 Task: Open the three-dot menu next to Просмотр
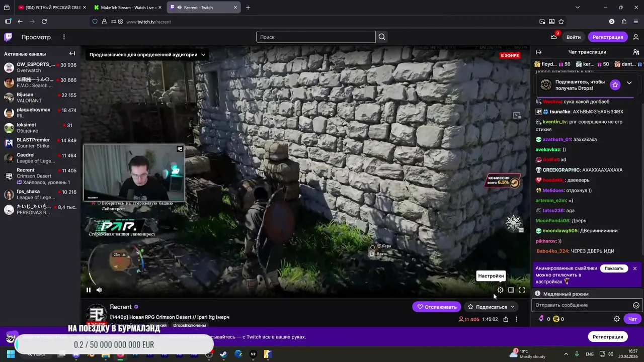click(x=64, y=37)
